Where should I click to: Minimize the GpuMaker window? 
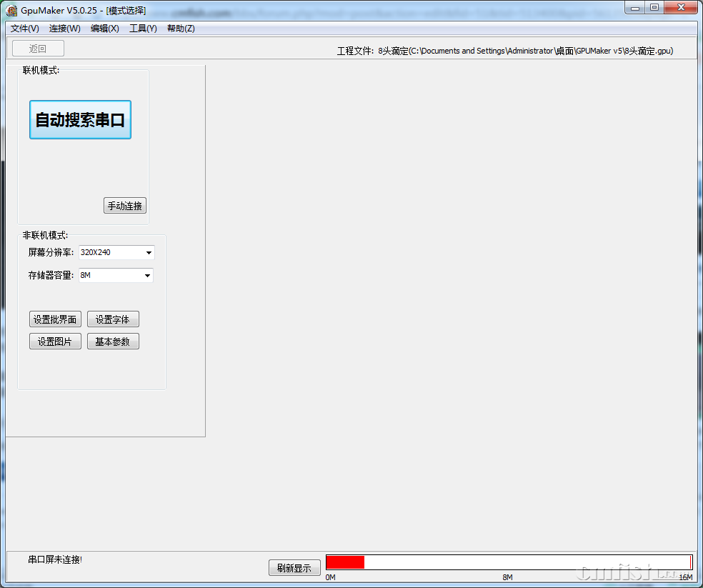636,7
